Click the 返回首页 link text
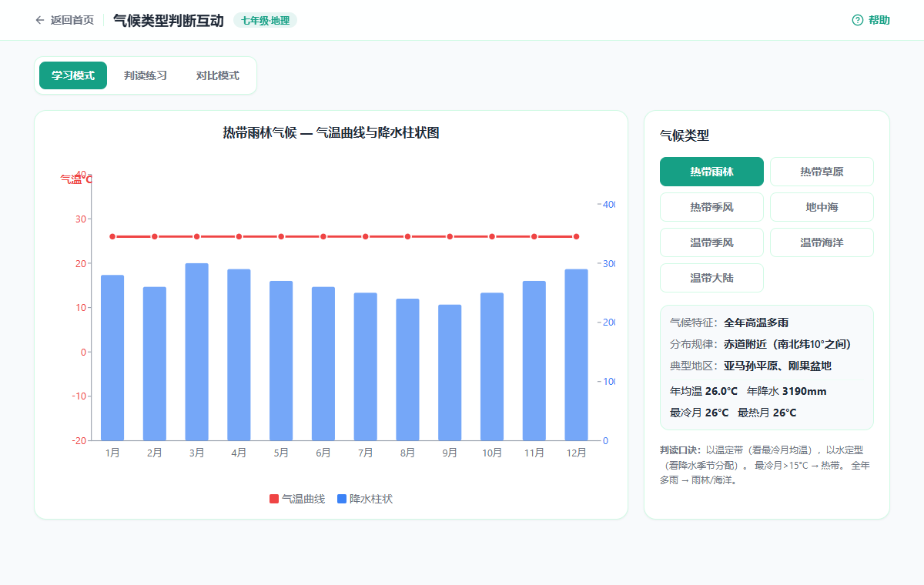 [x=72, y=20]
